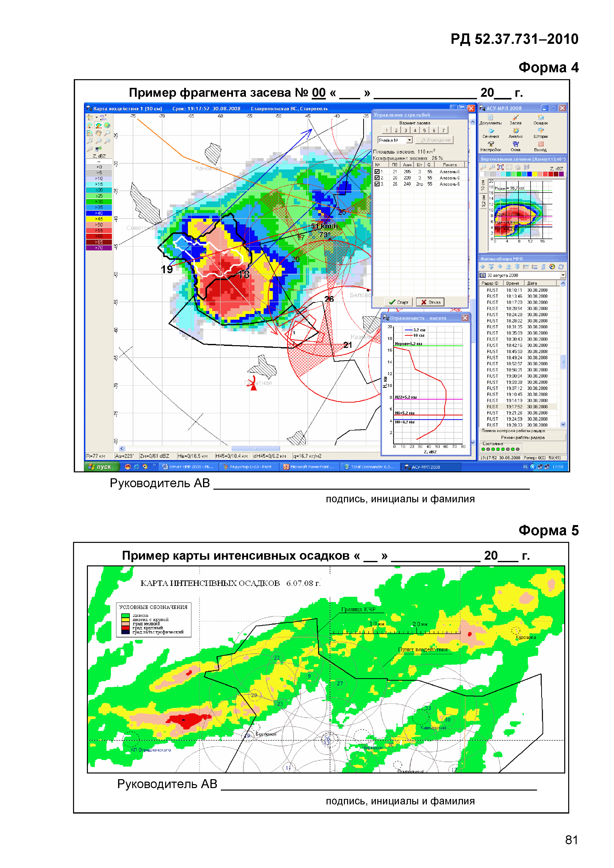Click the Выход exit icon

[540, 147]
